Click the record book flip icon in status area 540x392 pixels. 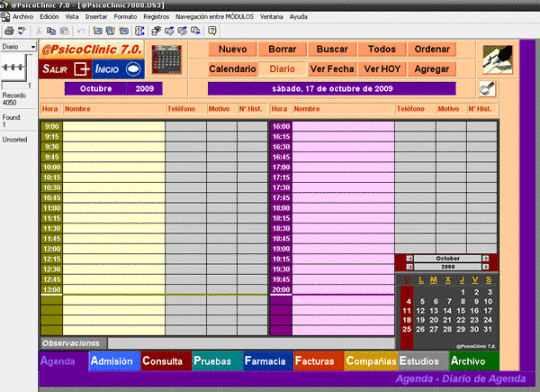point(14,67)
